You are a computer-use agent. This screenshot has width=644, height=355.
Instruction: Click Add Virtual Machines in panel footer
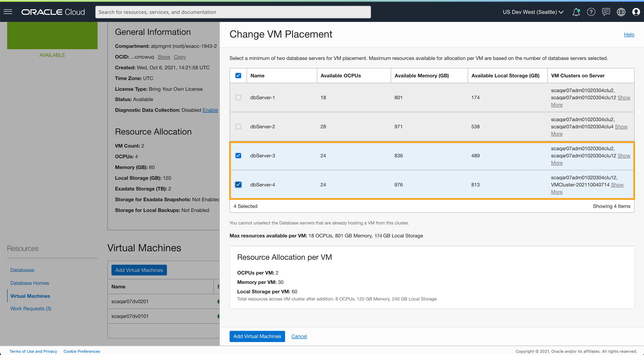257,336
